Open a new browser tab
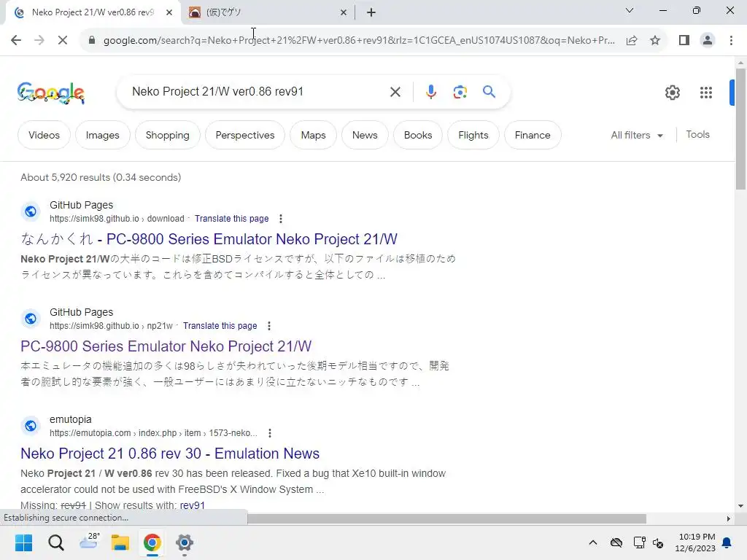This screenshot has width=747, height=560. click(371, 12)
